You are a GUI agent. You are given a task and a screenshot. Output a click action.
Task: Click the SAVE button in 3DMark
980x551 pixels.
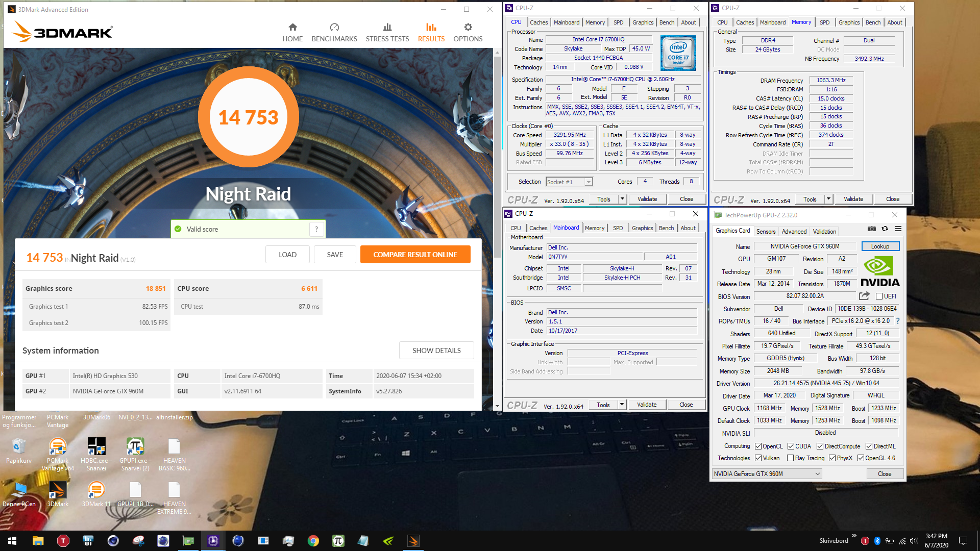pyautogui.click(x=335, y=255)
